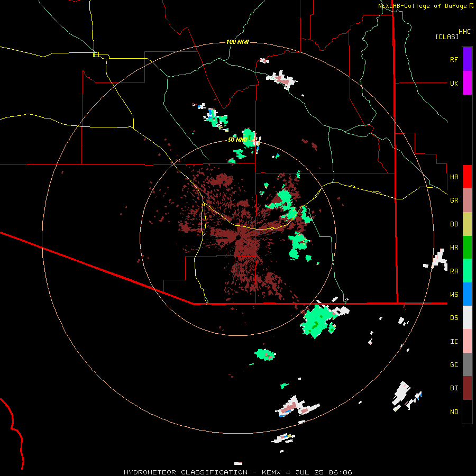
Task: Click the UK legend label
Action: (454, 83)
